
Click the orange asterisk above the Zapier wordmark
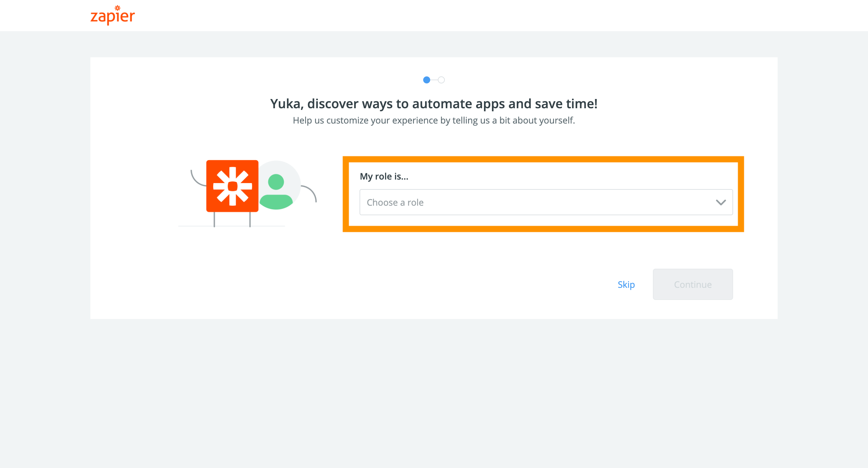[117, 8]
